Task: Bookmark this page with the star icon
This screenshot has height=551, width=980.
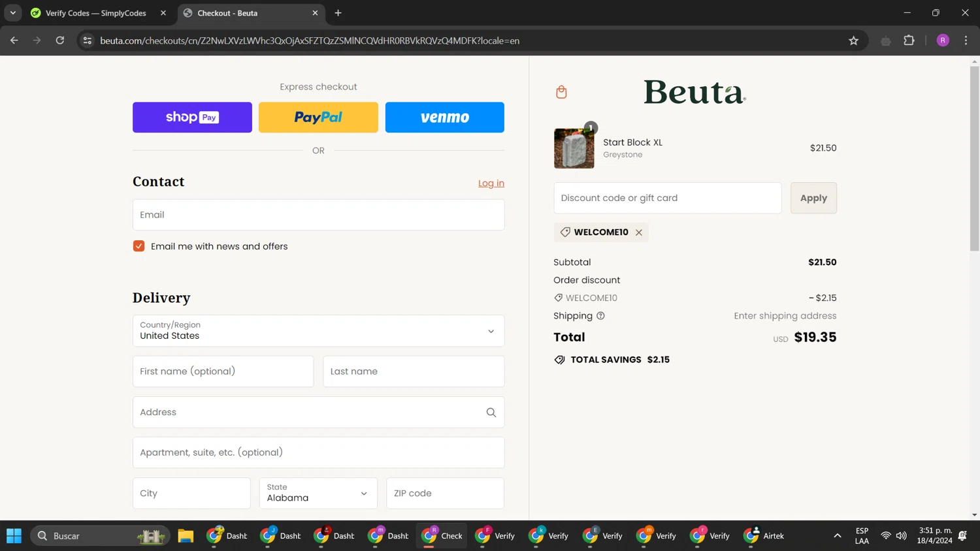Action: [853, 40]
